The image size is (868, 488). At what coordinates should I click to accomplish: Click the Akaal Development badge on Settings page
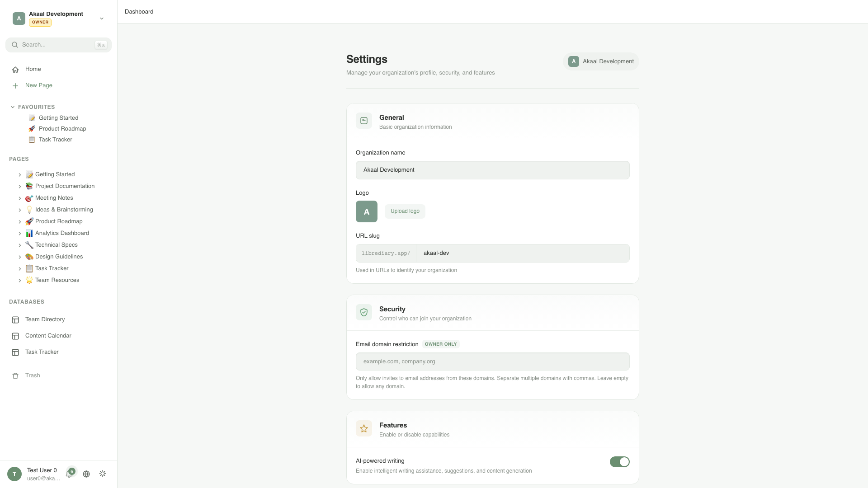(x=601, y=61)
